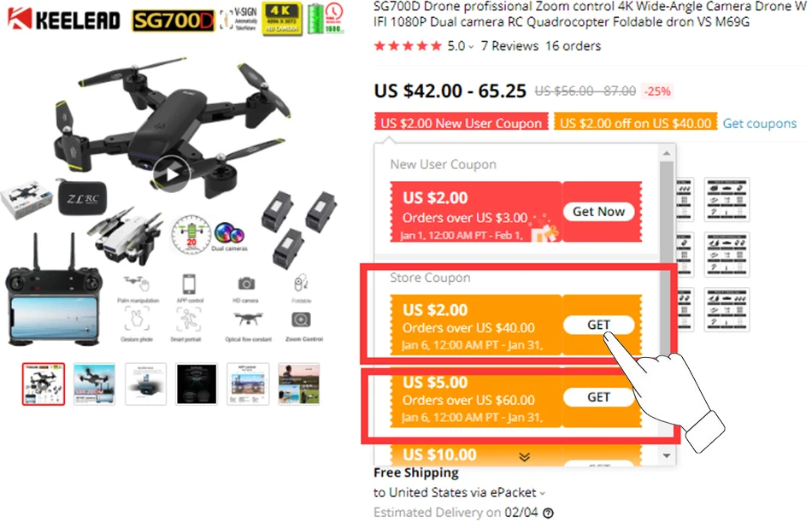812x522 pixels.
Task: Open the star rating 5.0 dropdown
Action: click(x=461, y=46)
